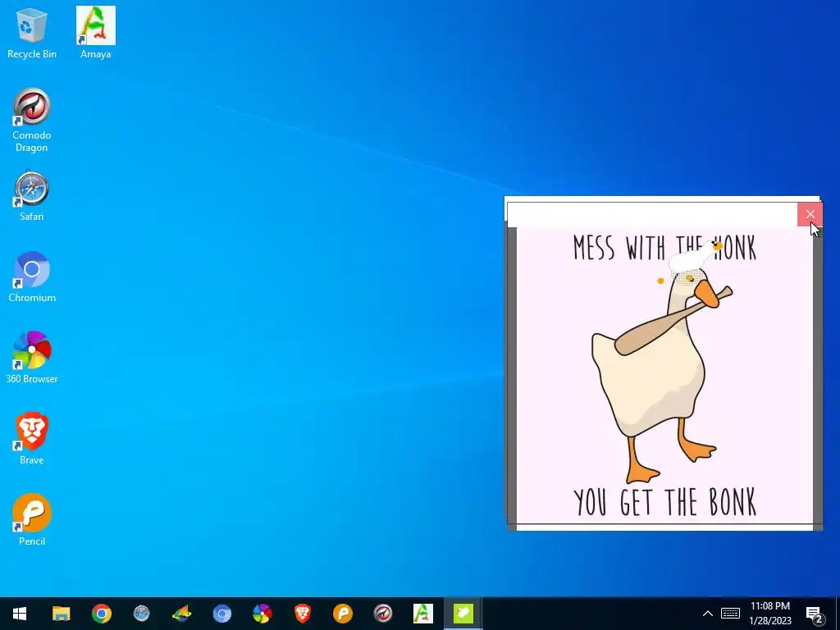Launch Brave from the taskbar

click(302, 614)
